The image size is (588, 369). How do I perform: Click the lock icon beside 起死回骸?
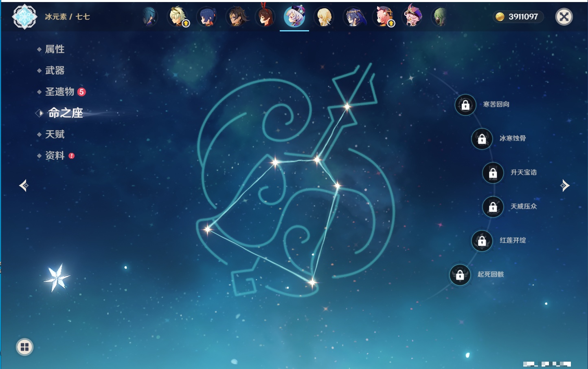click(460, 275)
